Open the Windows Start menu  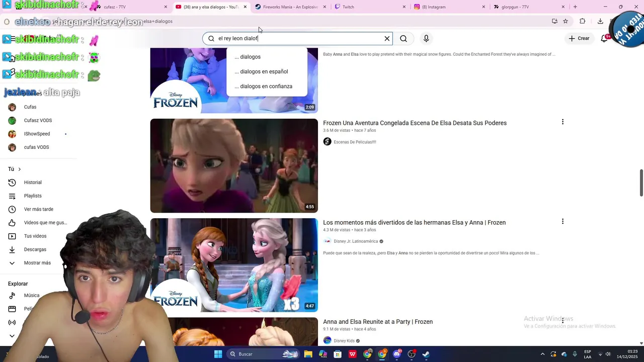tap(218, 354)
